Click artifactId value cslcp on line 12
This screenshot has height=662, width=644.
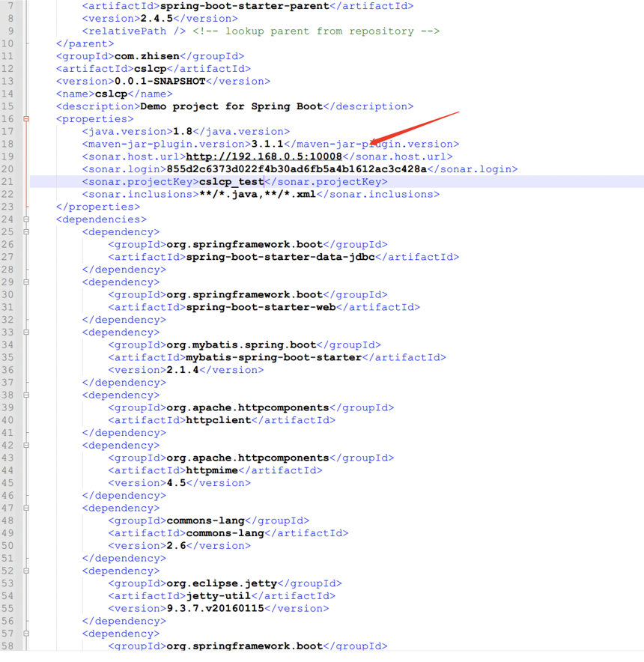point(150,69)
